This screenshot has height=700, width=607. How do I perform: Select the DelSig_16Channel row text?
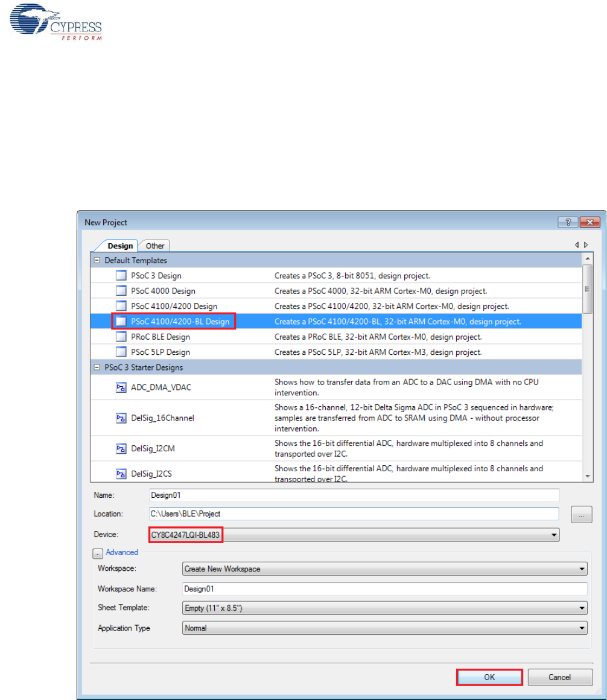[x=163, y=418]
